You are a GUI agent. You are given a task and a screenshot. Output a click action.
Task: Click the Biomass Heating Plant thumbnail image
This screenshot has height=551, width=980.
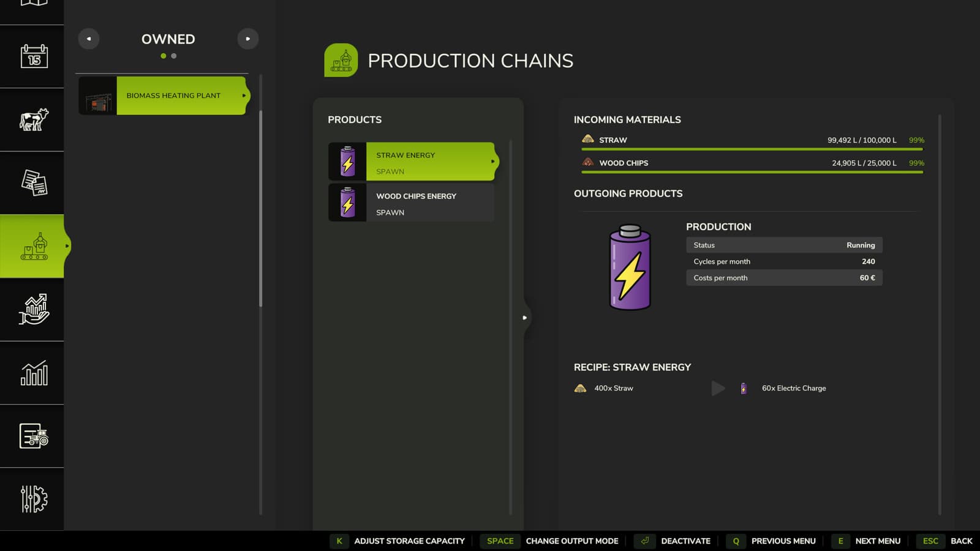coord(98,96)
